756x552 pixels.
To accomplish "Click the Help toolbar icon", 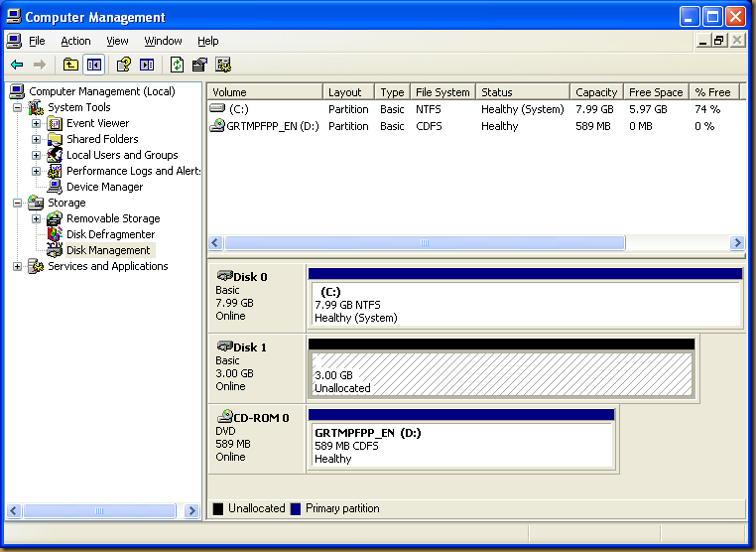I will point(123,65).
